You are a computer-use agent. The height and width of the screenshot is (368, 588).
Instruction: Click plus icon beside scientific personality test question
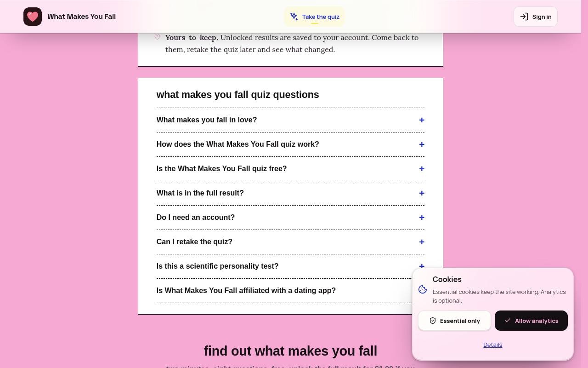pyautogui.click(x=422, y=266)
